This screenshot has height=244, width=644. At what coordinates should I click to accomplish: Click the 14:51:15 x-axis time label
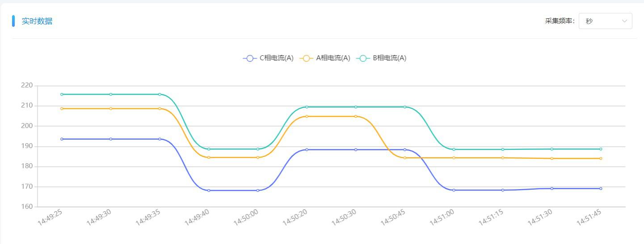click(491, 218)
